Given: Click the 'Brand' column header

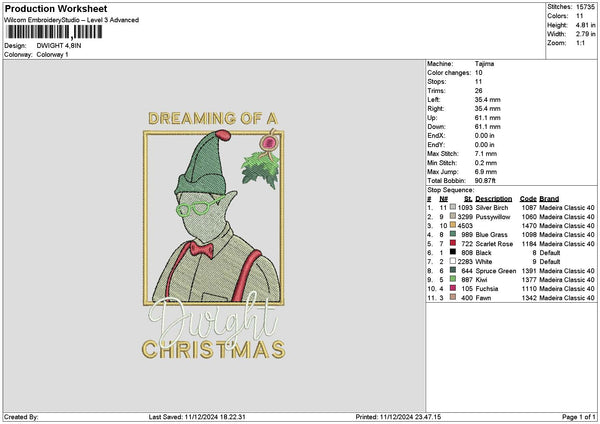Looking at the screenshot, I should [549, 199].
